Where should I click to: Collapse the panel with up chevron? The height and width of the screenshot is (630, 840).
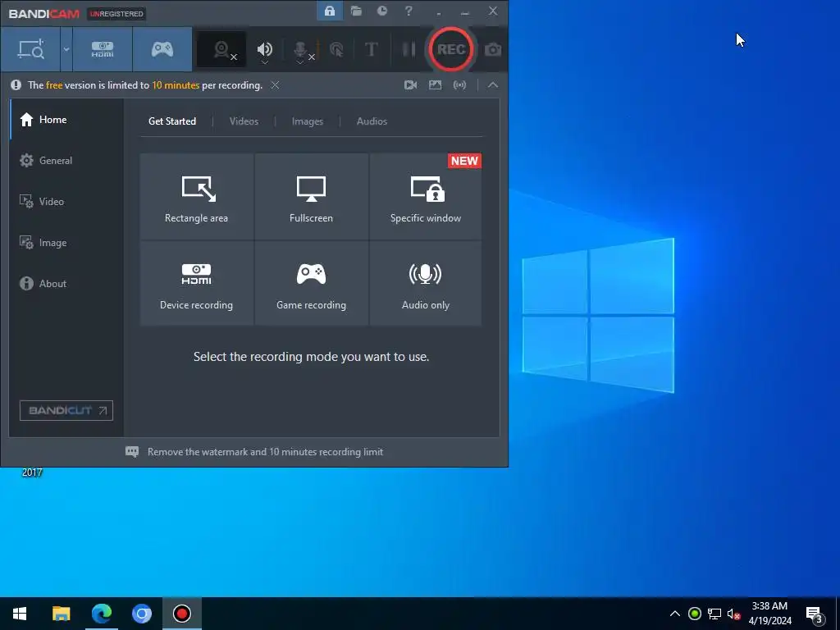pyautogui.click(x=493, y=85)
